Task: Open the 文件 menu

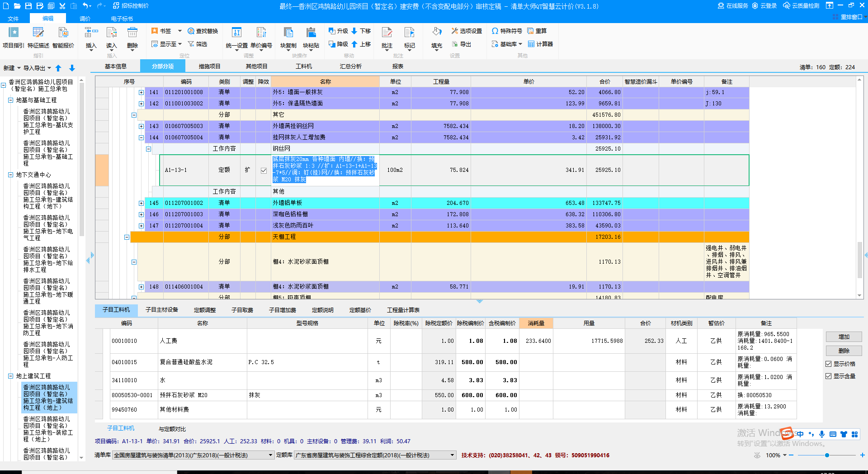Action: click(13, 19)
